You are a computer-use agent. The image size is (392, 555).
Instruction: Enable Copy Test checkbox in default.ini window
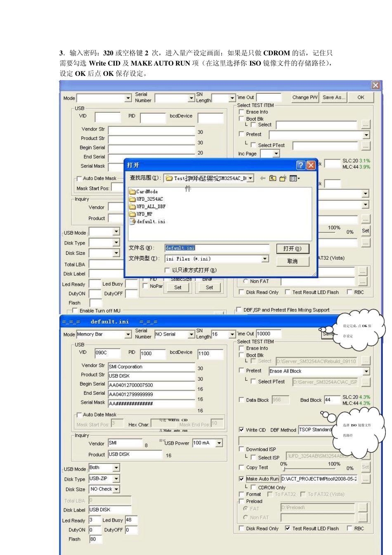(x=242, y=467)
